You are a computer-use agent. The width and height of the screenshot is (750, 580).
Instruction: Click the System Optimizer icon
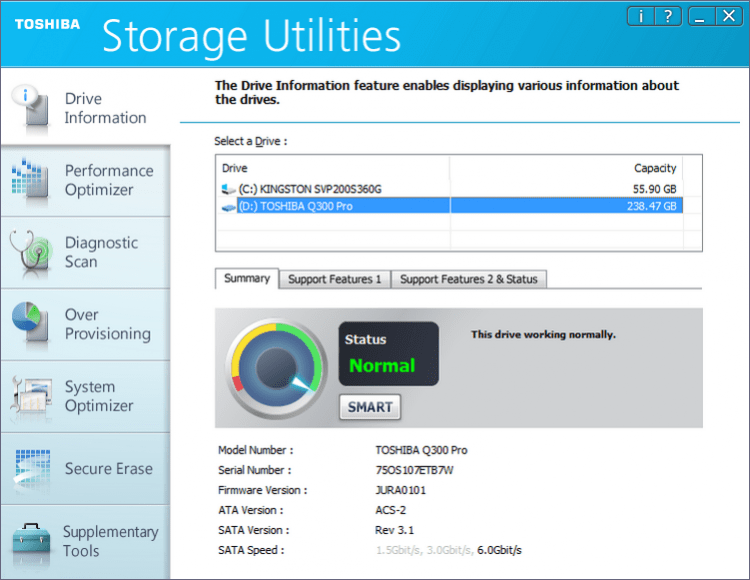(x=29, y=396)
